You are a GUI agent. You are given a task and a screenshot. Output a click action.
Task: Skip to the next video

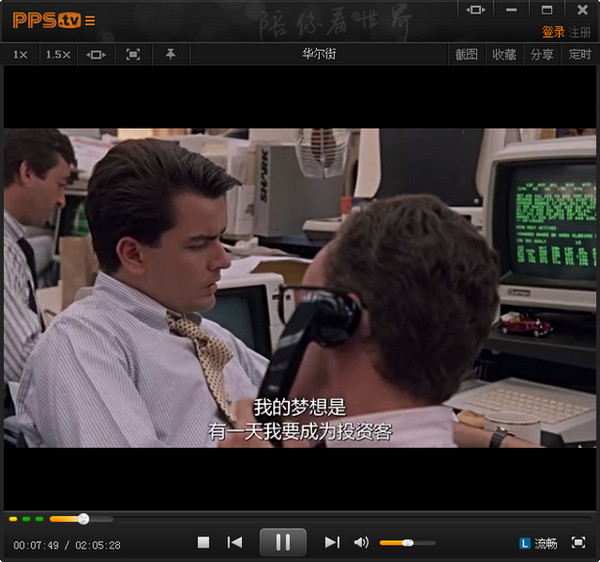332,542
